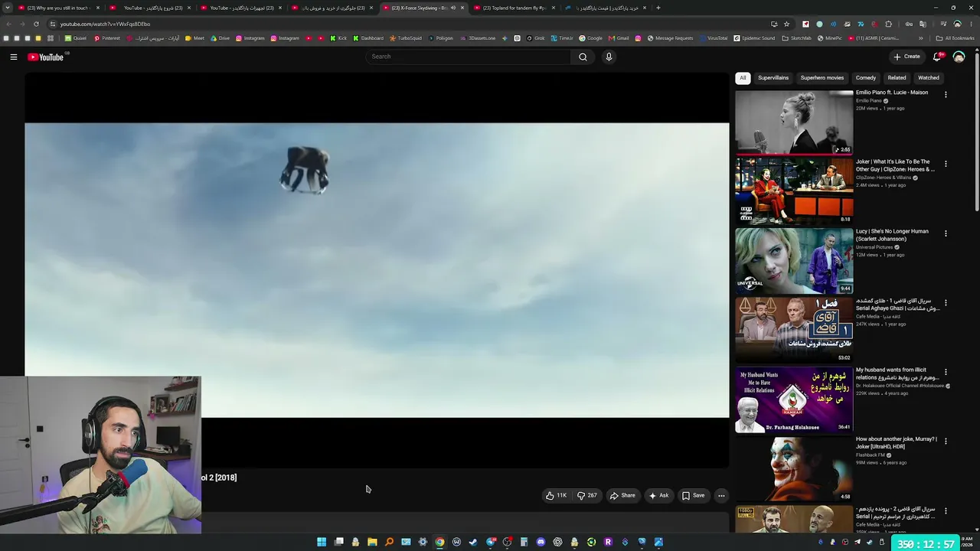Open the Joker talk show thumbnail
This screenshot has height=551, width=980.
[x=794, y=191]
